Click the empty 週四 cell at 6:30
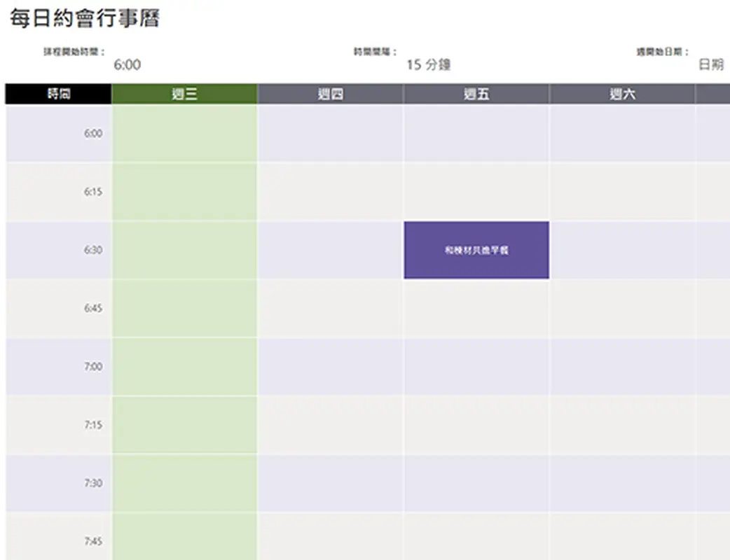Viewport: 730px width, 560px height. (x=329, y=249)
